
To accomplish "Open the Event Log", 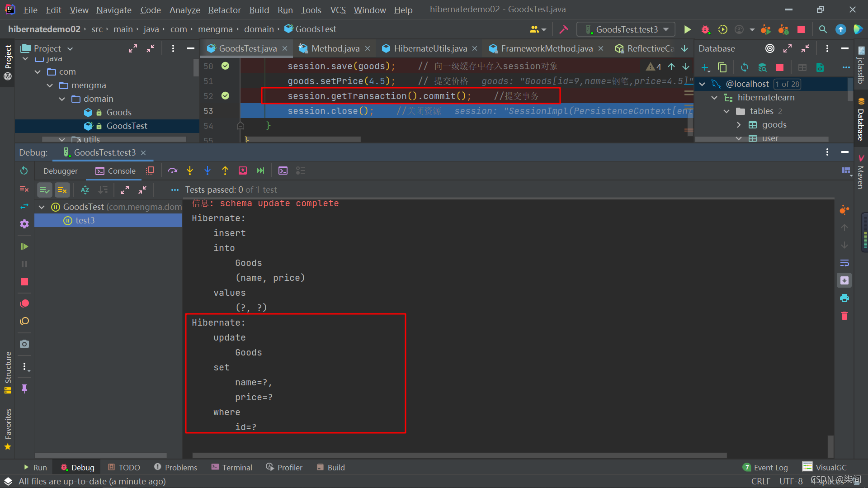I will click(765, 468).
